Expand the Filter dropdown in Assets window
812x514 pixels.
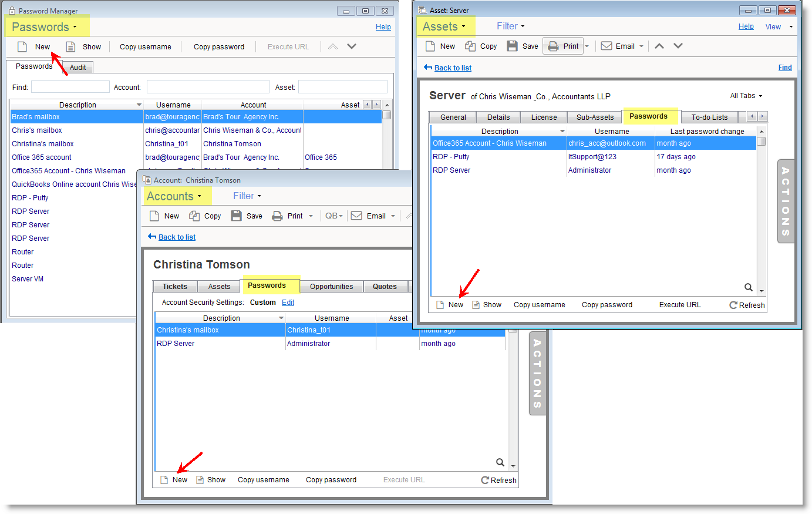pyautogui.click(x=510, y=26)
